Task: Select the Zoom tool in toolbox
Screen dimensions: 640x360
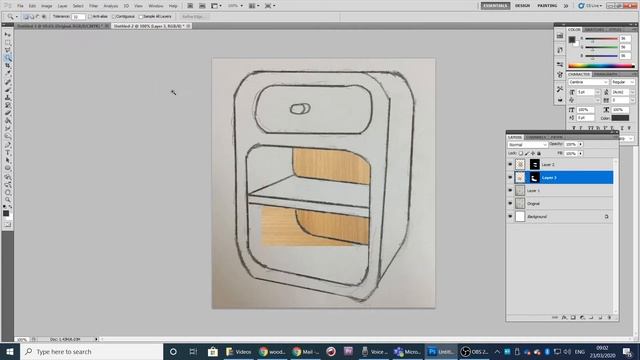Action: point(7,200)
